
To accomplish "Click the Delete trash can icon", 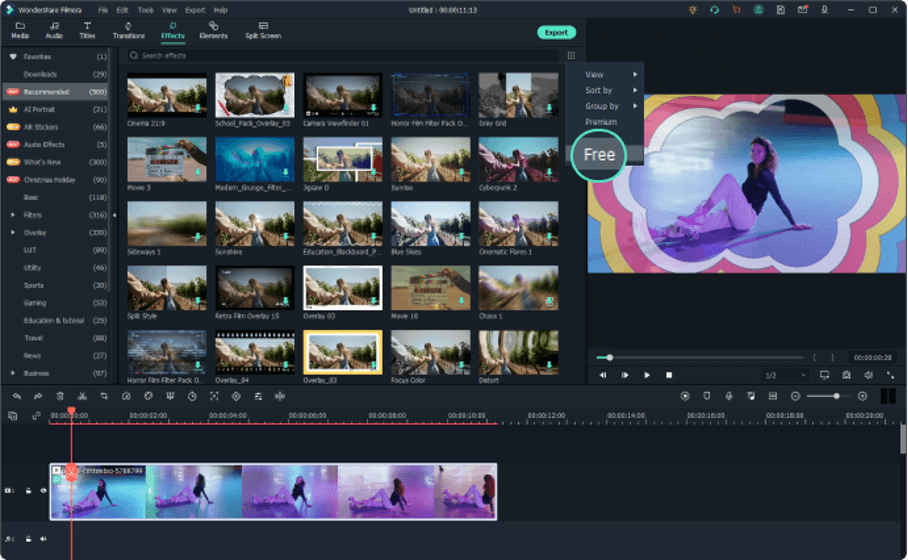I will point(60,396).
